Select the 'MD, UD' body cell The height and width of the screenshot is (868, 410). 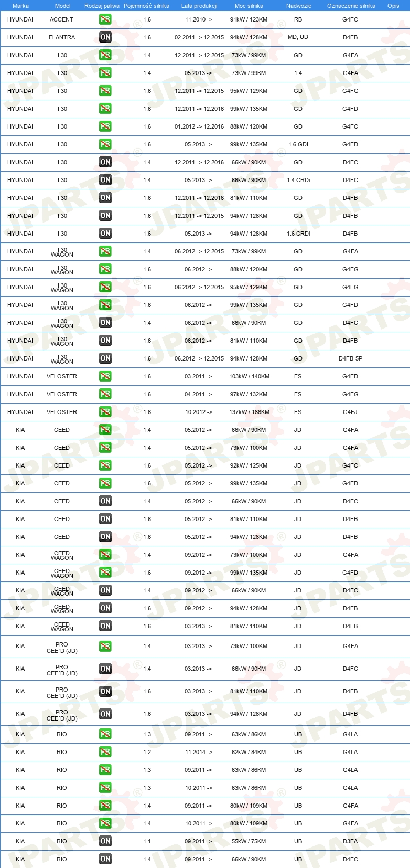pyautogui.click(x=298, y=37)
